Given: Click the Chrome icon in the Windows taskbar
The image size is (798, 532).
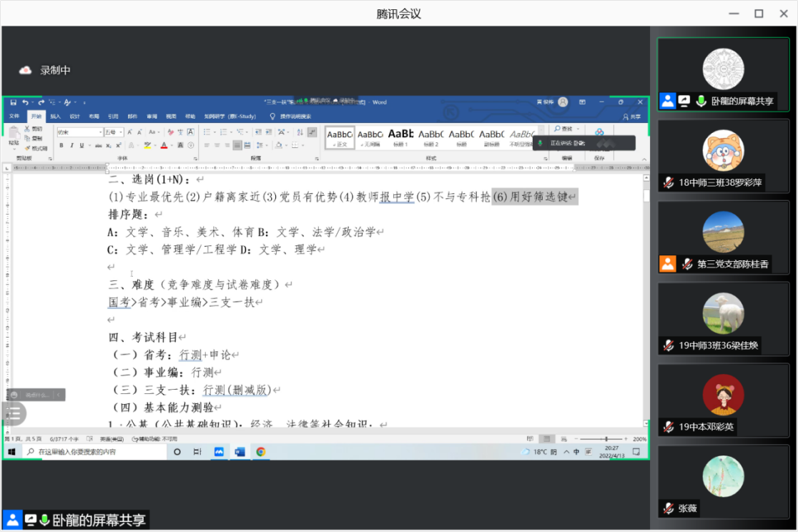Looking at the screenshot, I should (261, 452).
